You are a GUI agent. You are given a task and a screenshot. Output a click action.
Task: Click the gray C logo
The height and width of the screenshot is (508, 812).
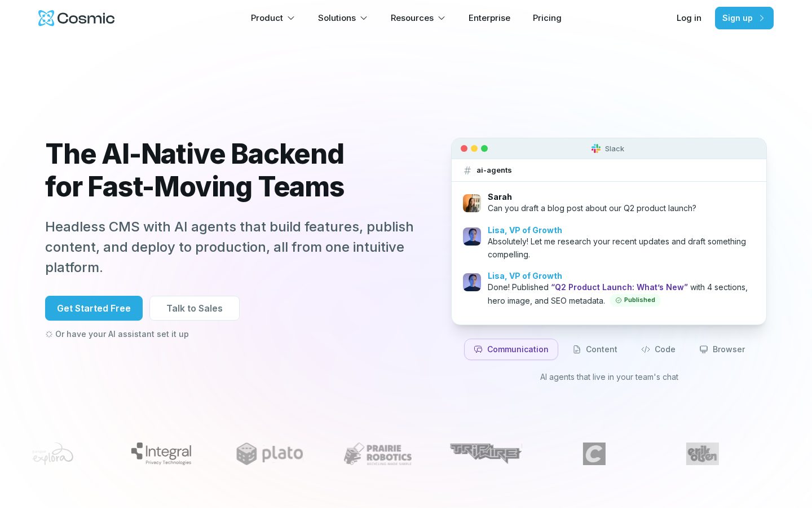[594, 454]
